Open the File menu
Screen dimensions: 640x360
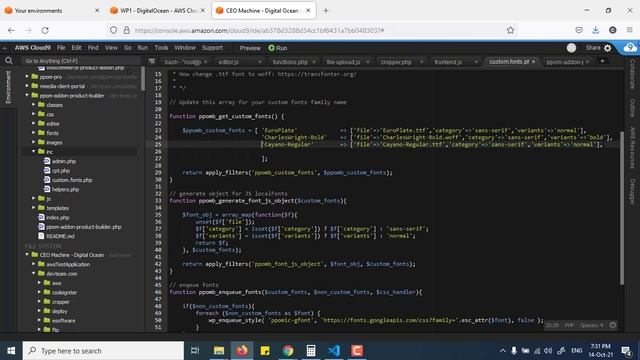point(61,48)
